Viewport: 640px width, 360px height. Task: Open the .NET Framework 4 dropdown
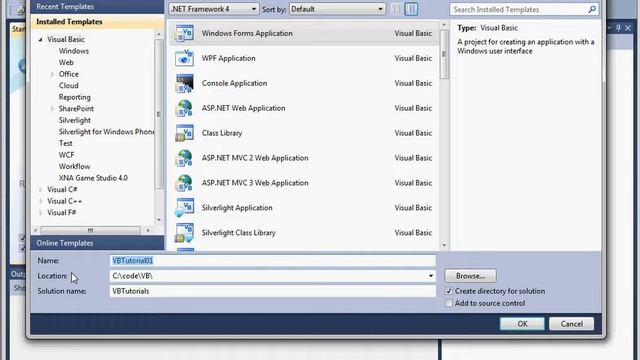213,9
